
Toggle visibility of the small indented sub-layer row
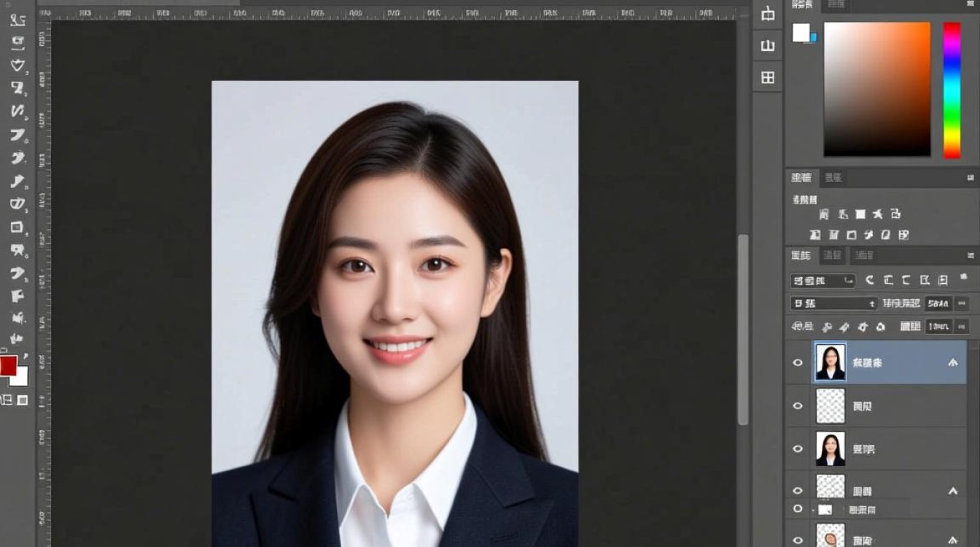tap(798, 509)
